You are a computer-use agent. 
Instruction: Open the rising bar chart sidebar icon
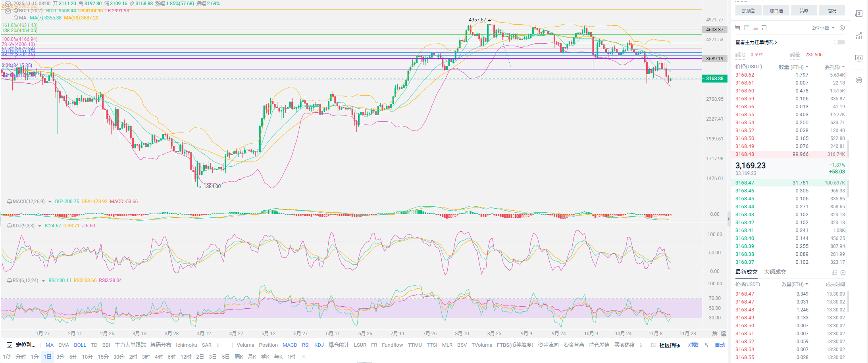click(x=859, y=36)
